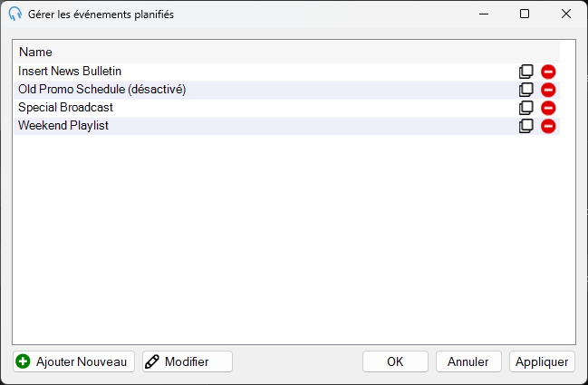Maximize the Gérer les événements planifiés window
This screenshot has height=385, width=588.
(x=525, y=14)
